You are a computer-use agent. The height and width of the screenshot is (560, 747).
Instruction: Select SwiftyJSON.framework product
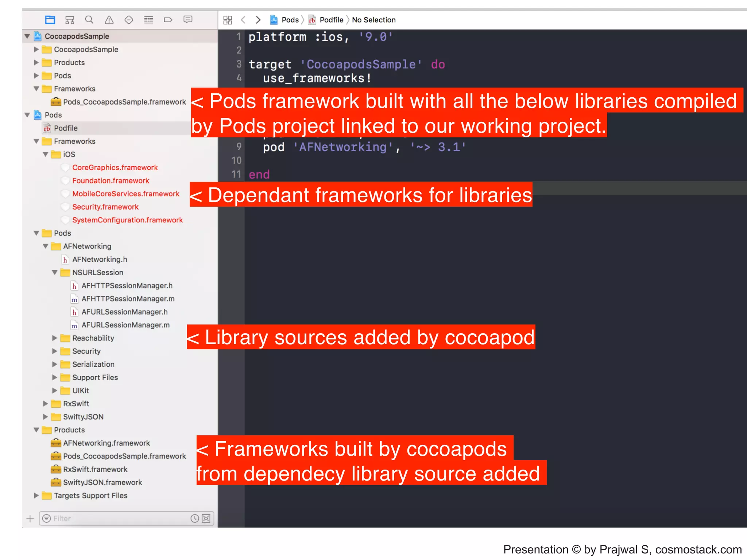click(102, 482)
